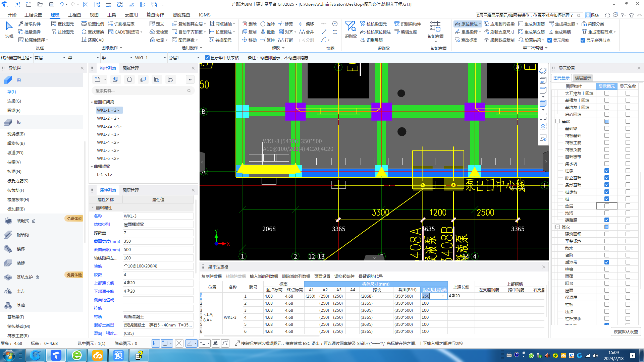Collapse 基础 group in display settings

pyautogui.click(x=557, y=121)
